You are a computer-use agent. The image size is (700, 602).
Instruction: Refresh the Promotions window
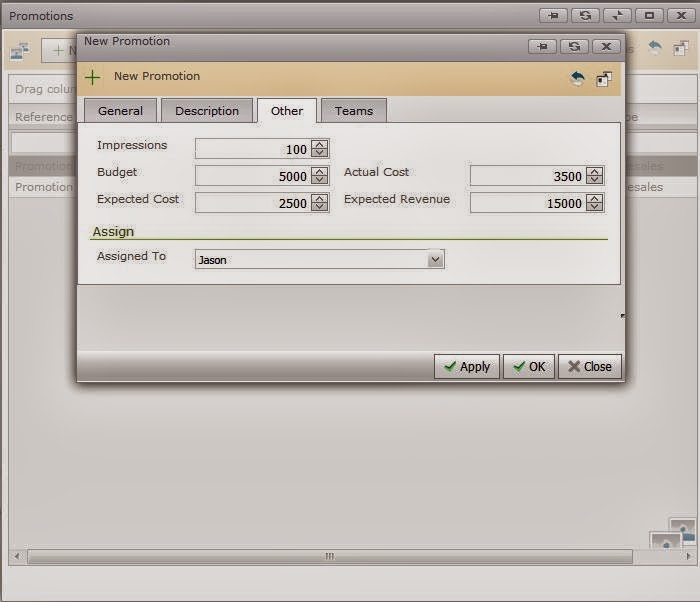585,16
